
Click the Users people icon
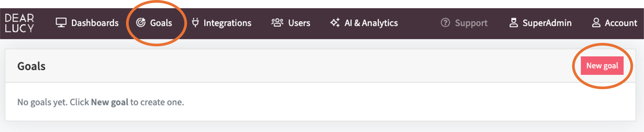point(277,23)
